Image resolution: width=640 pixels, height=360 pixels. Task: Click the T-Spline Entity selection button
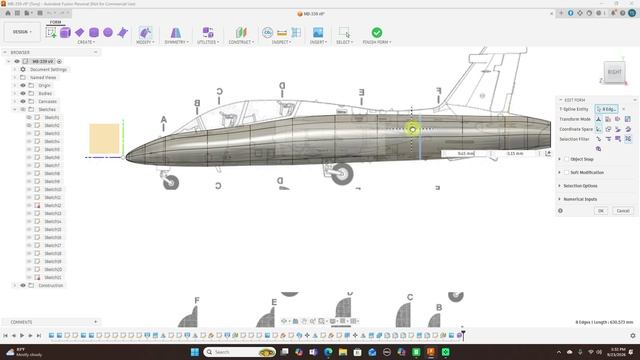(606, 109)
